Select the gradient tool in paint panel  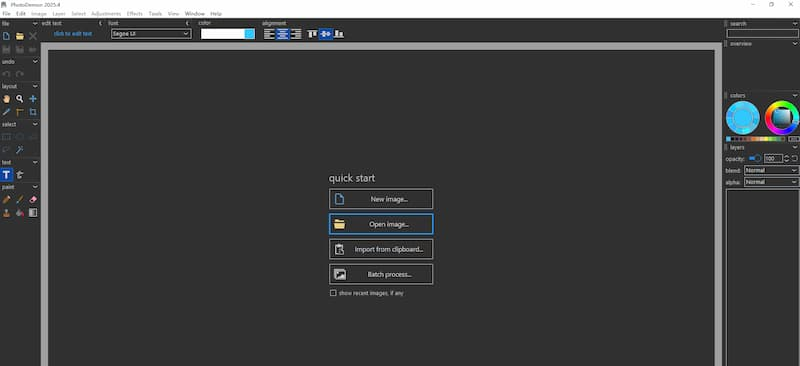(33, 213)
